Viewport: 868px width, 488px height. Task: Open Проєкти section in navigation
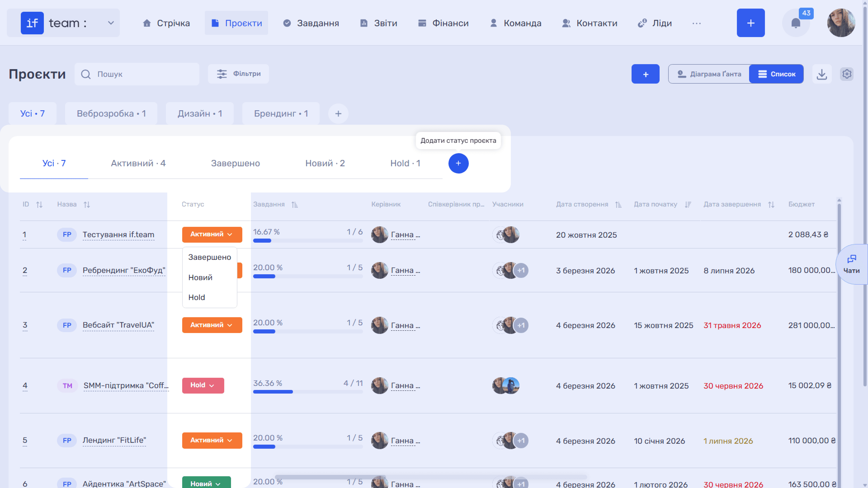pos(236,23)
